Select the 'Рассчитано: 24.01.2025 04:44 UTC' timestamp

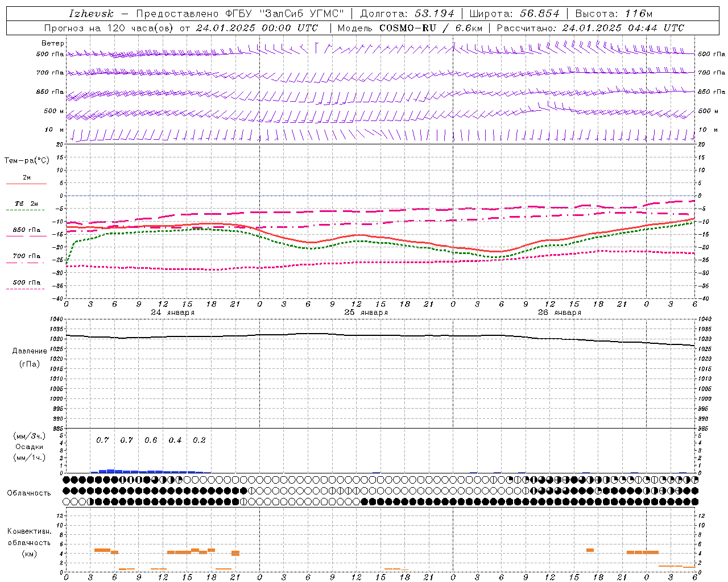(x=590, y=28)
